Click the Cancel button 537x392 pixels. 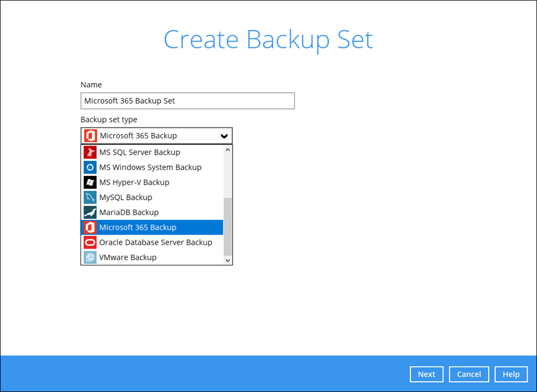[x=469, y=374]
